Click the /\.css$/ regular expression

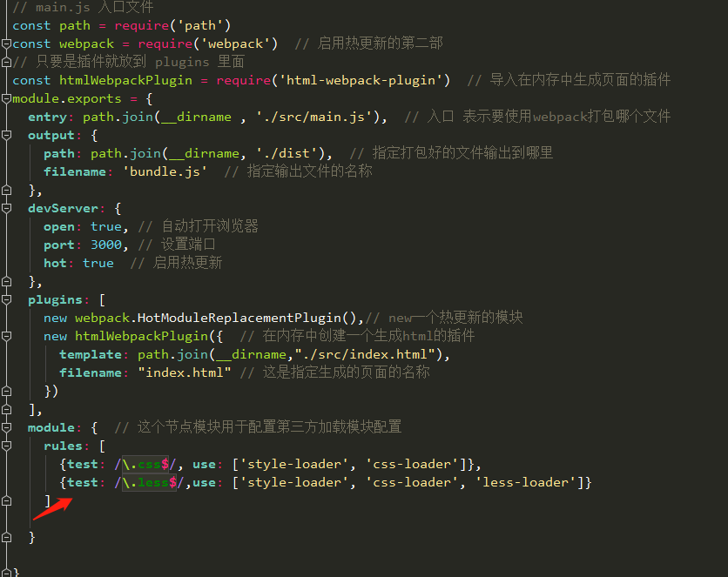(x=145, y=464)
